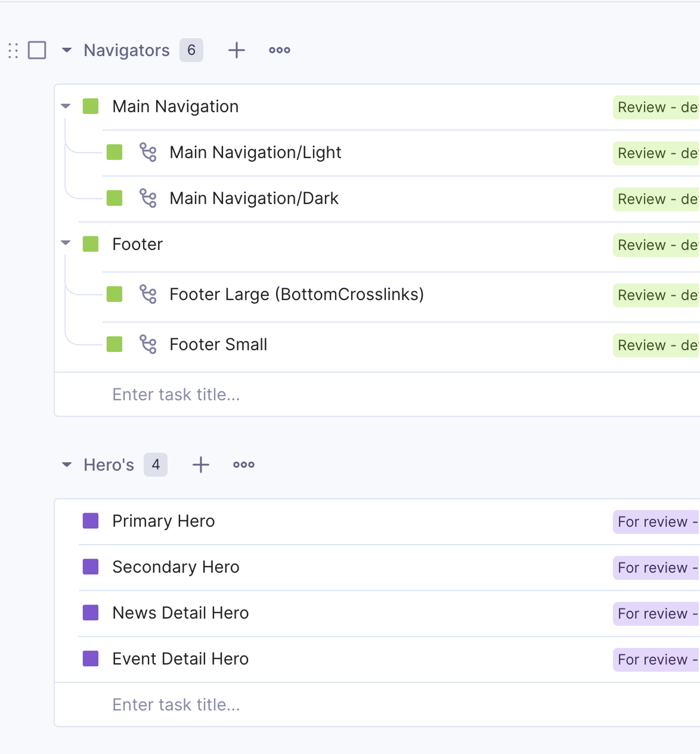Collapse the Footer subtasks
This screenshot has height=754, width=700.
(x=66, y=243)
